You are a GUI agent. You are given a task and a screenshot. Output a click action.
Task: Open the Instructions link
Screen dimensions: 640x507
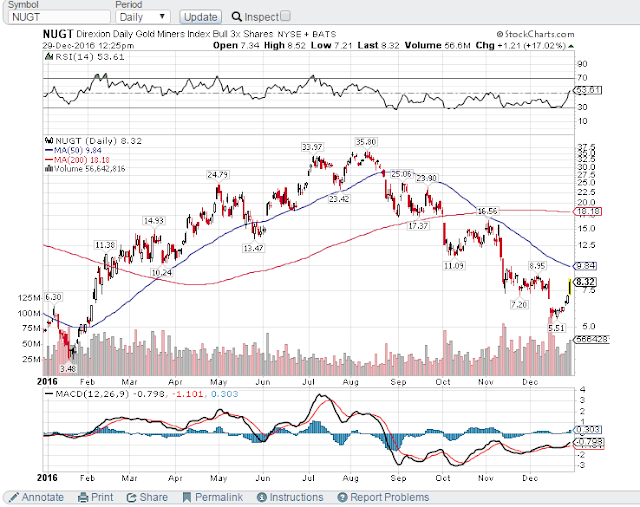tap(296, 497)
